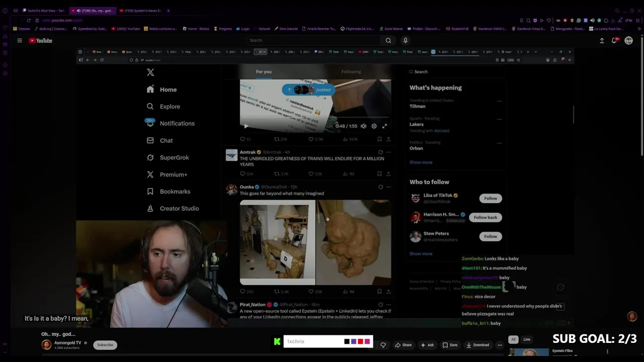Screen dimensions: 644x362
Task: Open the StudentVUE bookmark
Action: click(x=457, y=29)
